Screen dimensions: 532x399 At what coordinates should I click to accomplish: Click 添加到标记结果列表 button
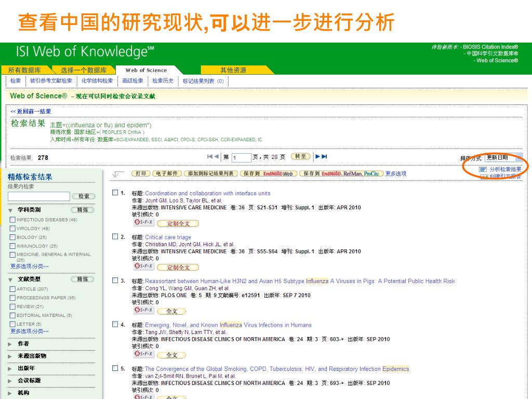click(211, 174)
